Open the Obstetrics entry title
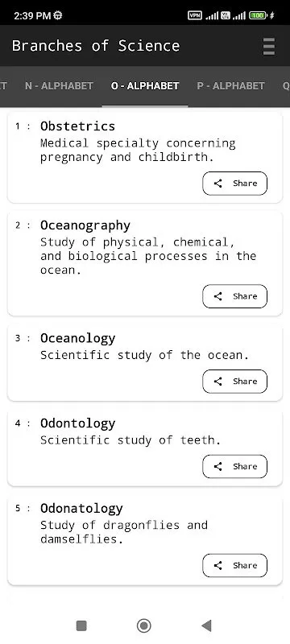The height and width of the screenshot is (644, 290). pyautogui.click(x=77, y=126)
